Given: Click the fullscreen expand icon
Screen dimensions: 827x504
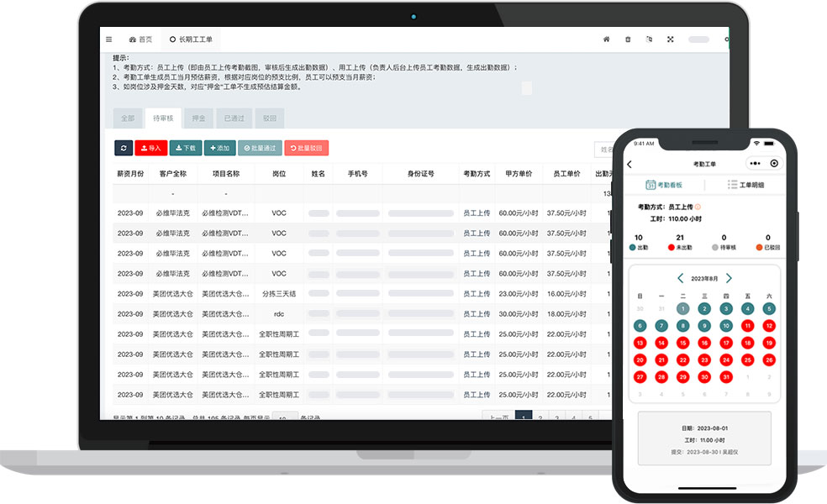Looking at the screenshot, I should (671, 39).
